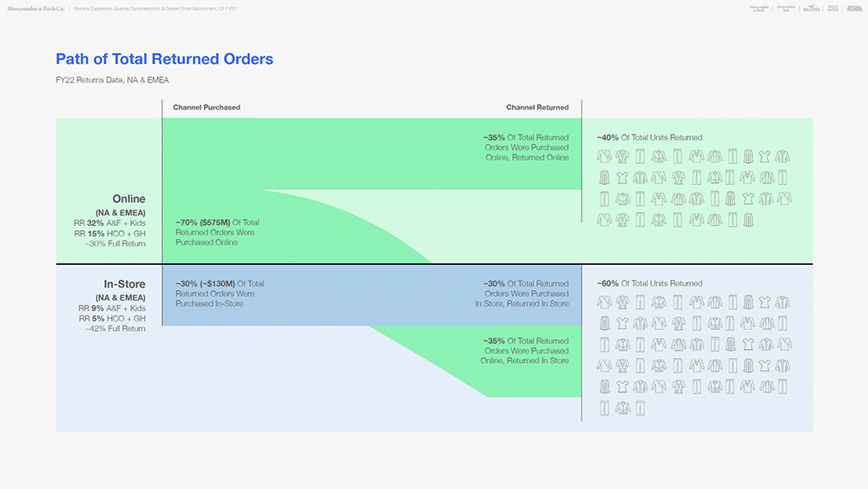Click the ~40% Of Total Units Returned label
The width and height of the screenshot is (868, 489).
tap(649, 137)
